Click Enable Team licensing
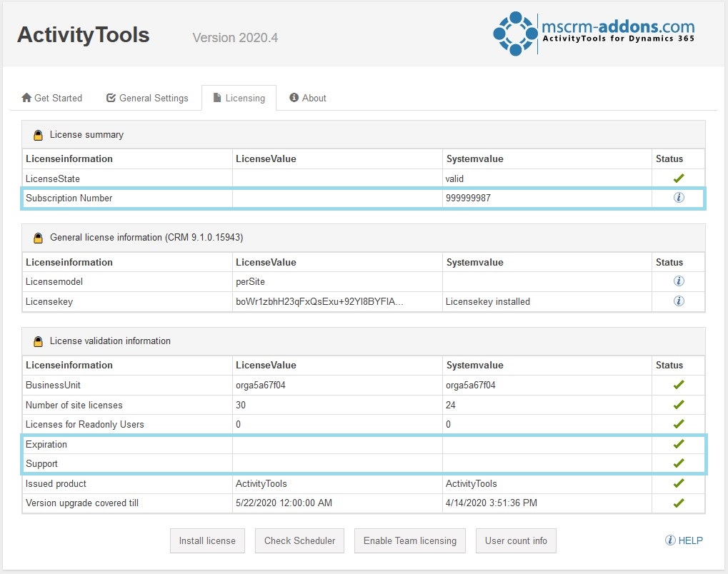Screen dimensions: 728x574 tap(409, 540)
